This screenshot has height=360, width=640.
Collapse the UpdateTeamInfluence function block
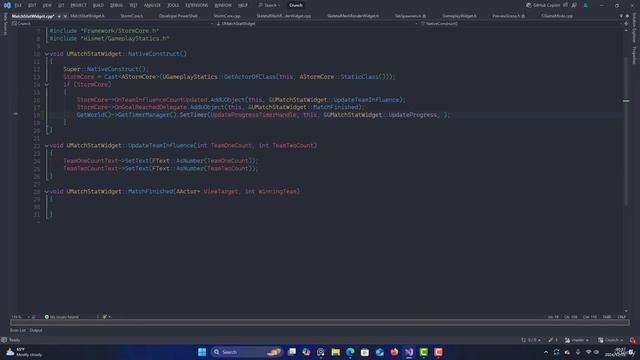[47, 146]
